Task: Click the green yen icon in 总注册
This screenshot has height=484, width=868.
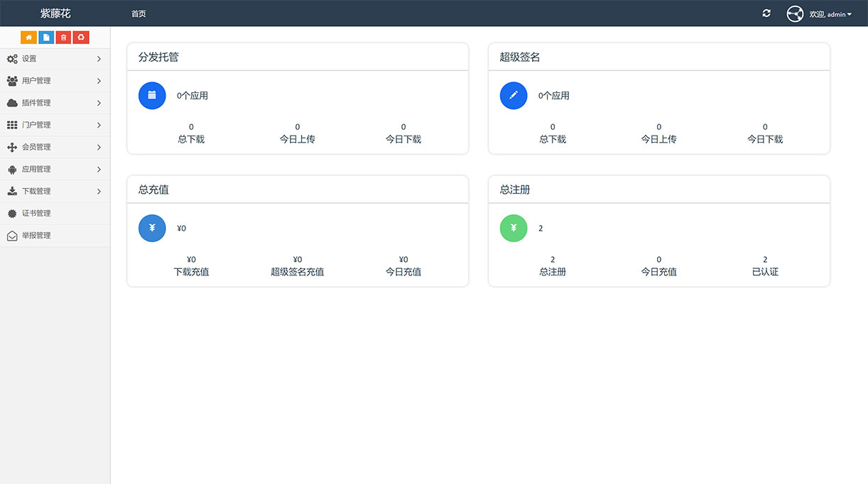Action: click(514, 229)
